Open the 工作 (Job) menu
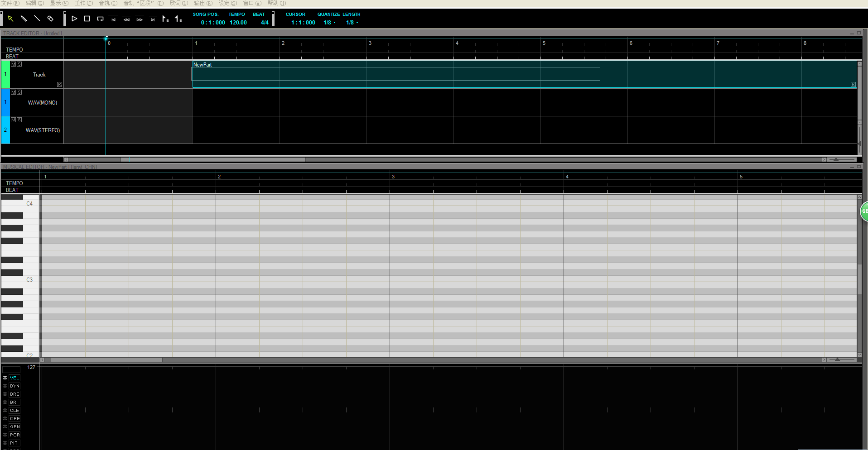 click(83, 3)
